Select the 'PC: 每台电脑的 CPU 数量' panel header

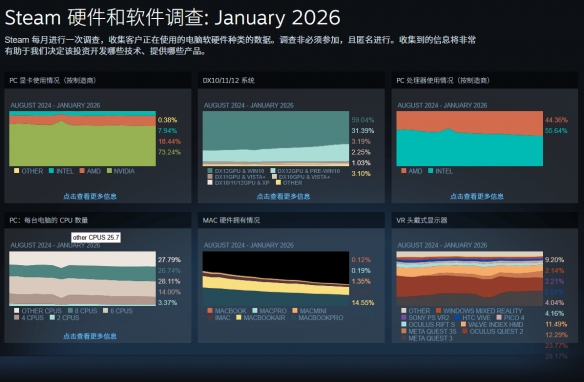pos(98,220)
